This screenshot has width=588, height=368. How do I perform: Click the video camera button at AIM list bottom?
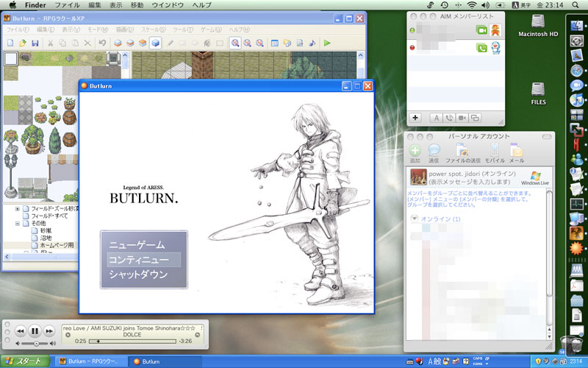click(x=462, y=118)
